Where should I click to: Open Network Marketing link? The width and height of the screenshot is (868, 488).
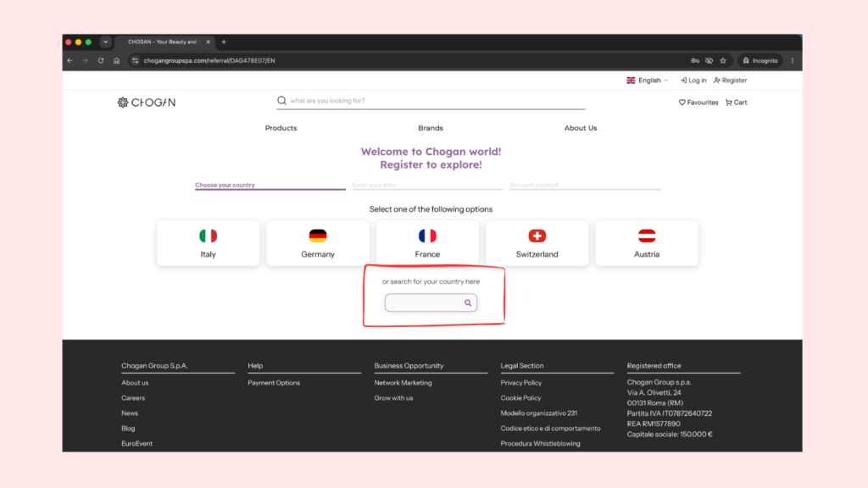(403, 383)
